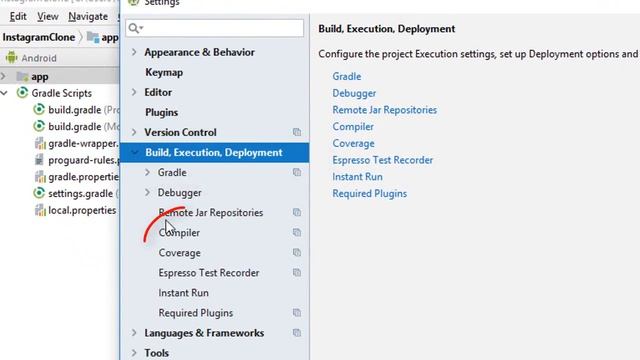Open the Navigate menu

point(88,17)
